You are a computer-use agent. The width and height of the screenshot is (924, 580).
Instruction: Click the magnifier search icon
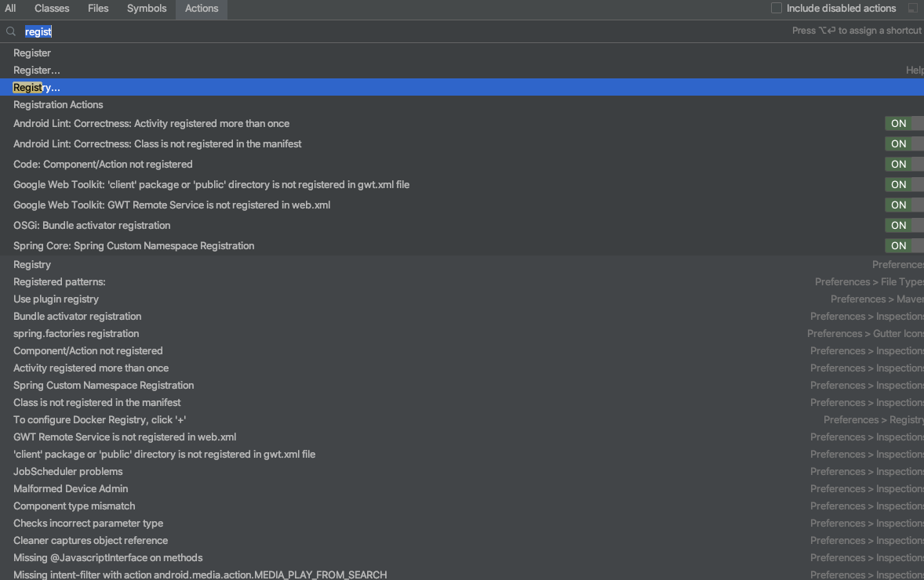pyautogui.click(x=11, y=32)
